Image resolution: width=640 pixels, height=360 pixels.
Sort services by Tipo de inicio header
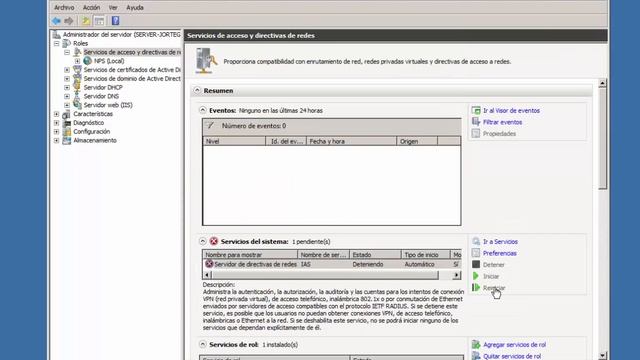[x=425, y=255]
